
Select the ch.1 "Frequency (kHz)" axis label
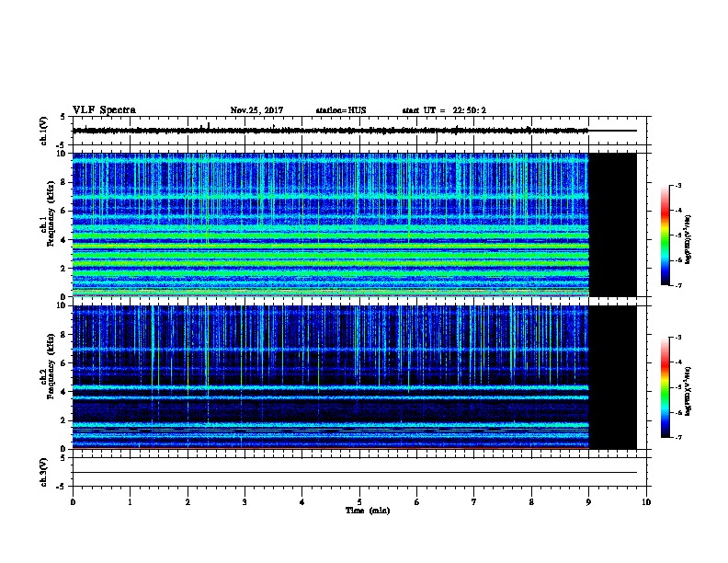(51, 213)
